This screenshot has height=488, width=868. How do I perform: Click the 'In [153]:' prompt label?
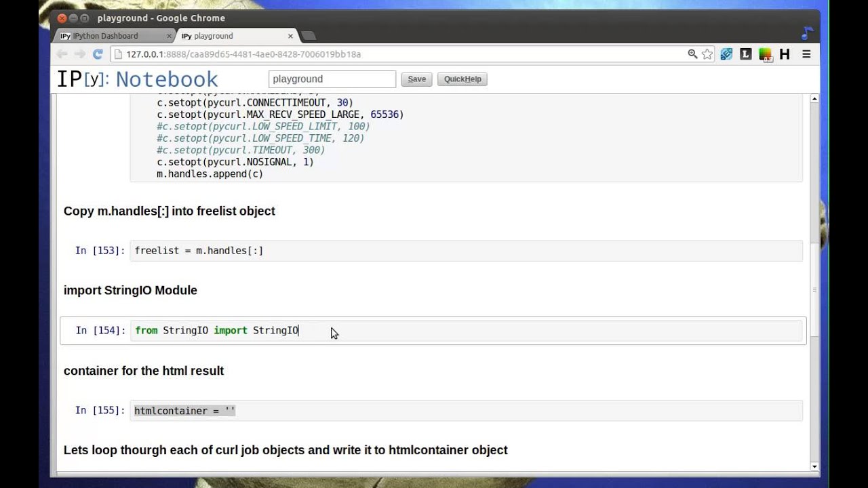(x=100, y=251)
